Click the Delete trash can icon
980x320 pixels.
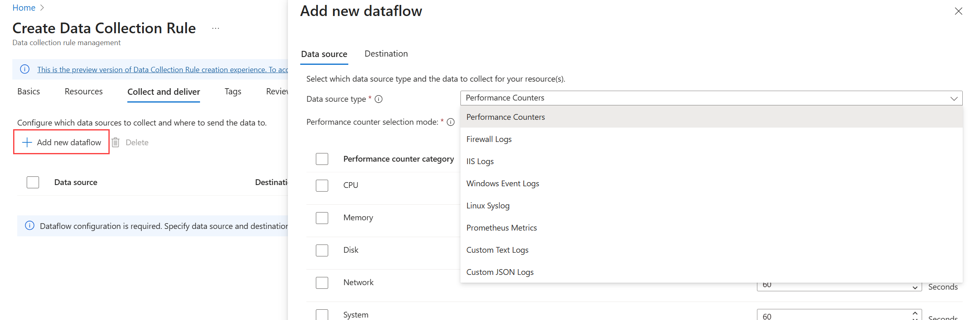point(116,142)
